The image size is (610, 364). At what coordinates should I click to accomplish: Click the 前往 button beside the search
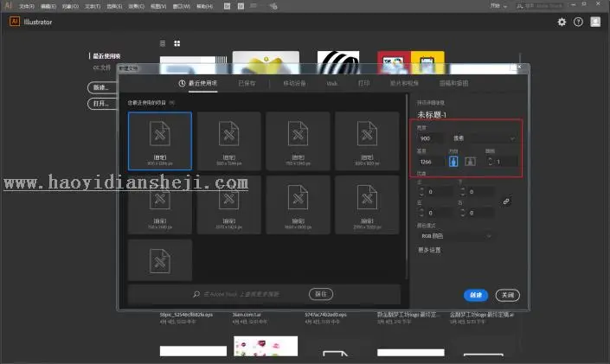pyautogui.click(x=321, y=294)
